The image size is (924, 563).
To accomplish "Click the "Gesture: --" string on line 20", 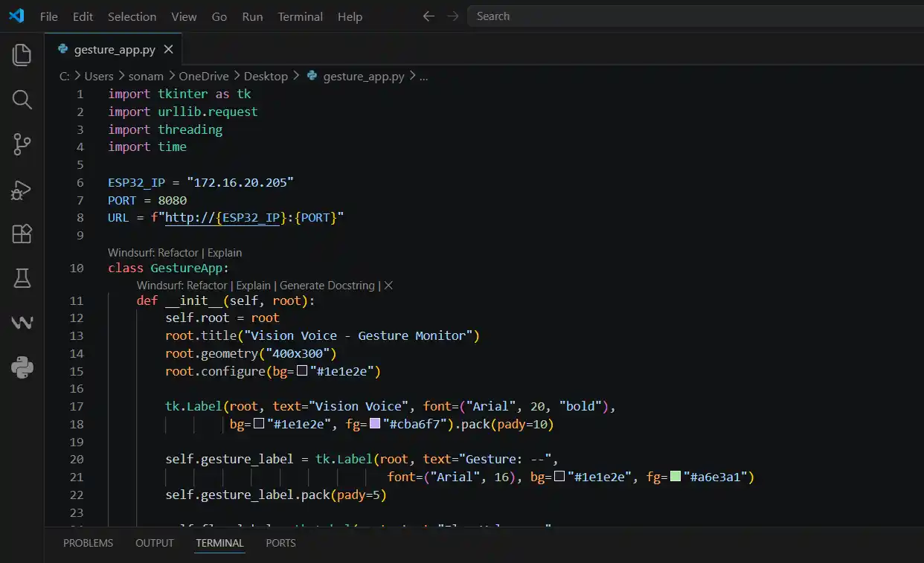I will click(x=506, y=459).
